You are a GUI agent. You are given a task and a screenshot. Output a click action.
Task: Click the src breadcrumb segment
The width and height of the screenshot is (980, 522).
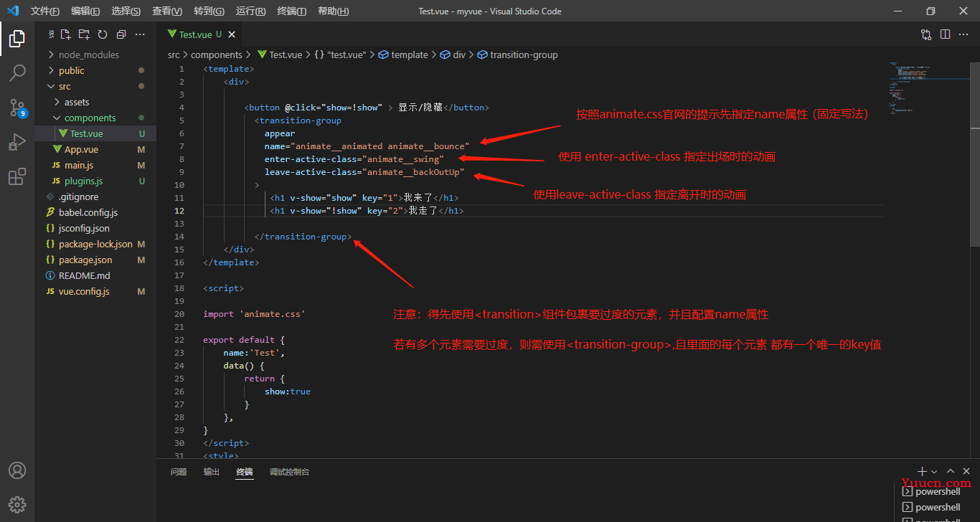point(174,54)
